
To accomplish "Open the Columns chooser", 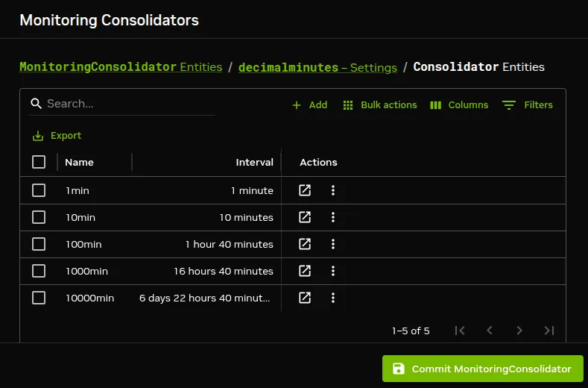I will tap(458, 104).
